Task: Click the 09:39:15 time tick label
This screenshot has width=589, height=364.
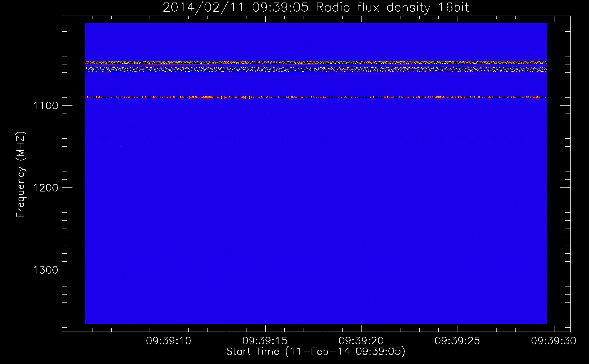Action: (x=265, y=341)
